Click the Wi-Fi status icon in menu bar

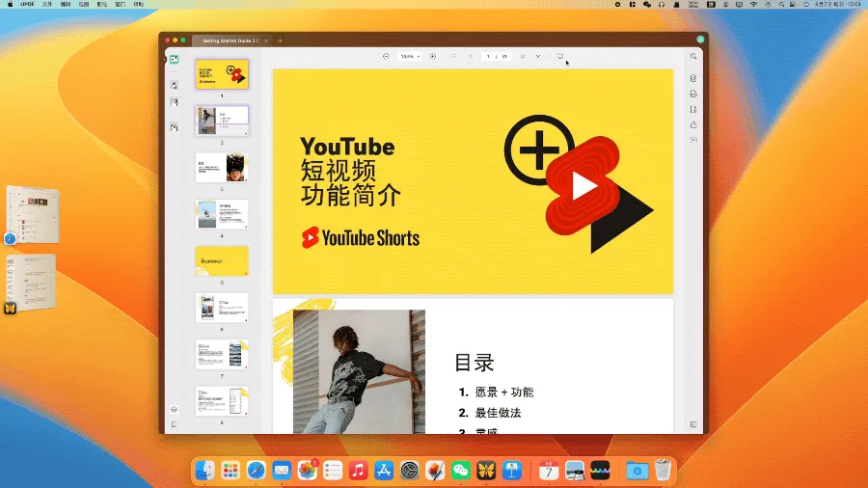click(x=753, y=4)
